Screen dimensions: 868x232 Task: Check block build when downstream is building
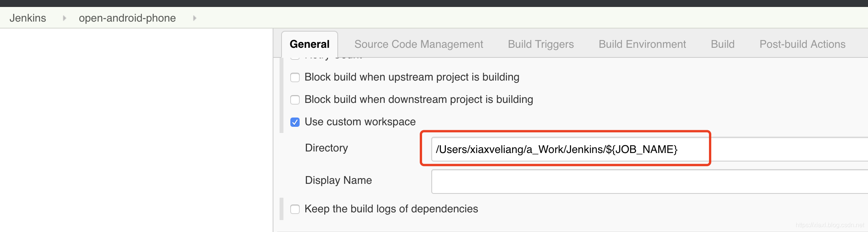(x=295, y=100)
